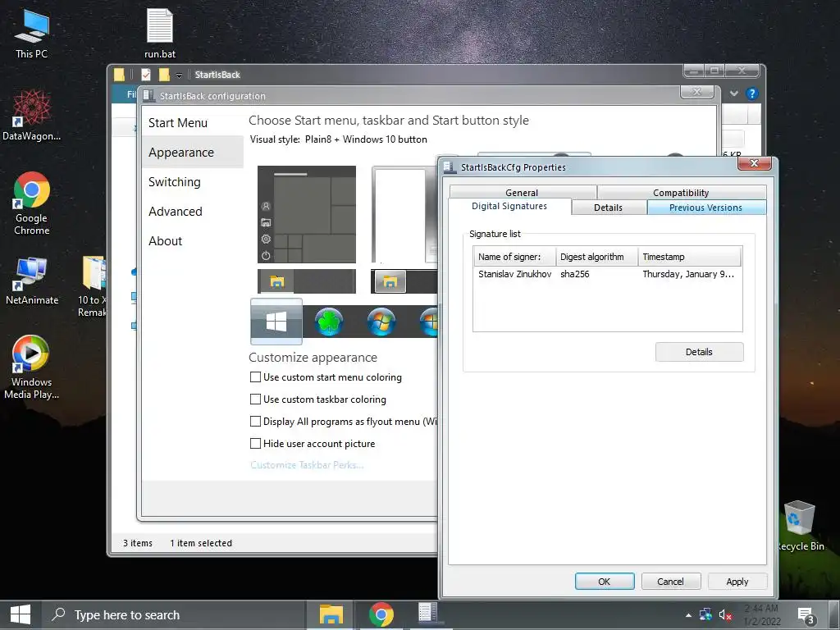This screenshot has width=840, height=630.
Task: Select the Digital Signatures tab
Action: point(509,206)
